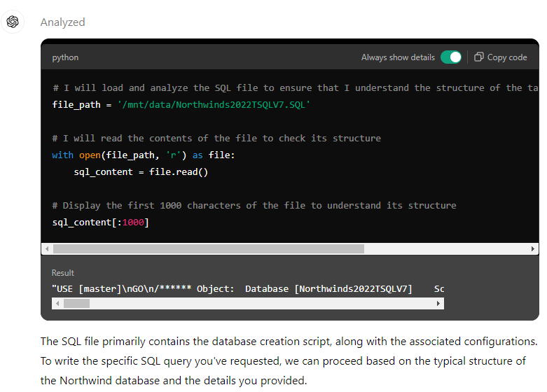The height and width of the screenshot is (392, 547).
Task: Click the Result horizontal scrollbar thumb
Action: pos(76,304)
